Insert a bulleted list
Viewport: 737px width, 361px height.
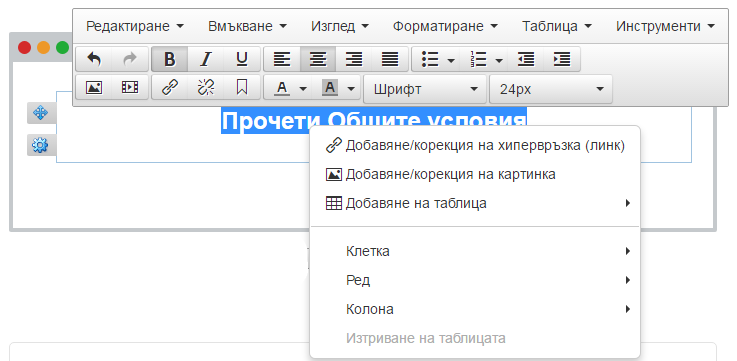pyautogui.click(x=430, y=59)
